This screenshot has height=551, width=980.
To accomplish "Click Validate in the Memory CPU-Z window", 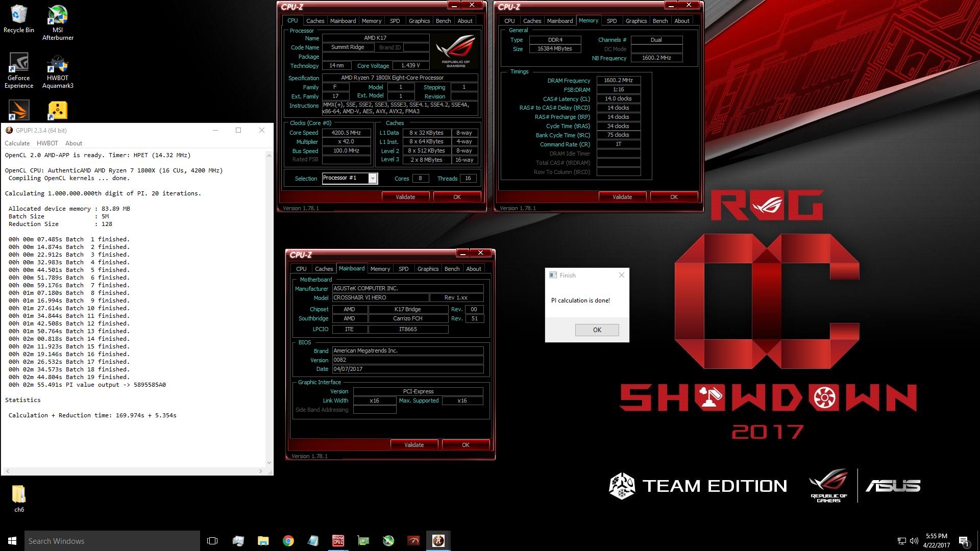I will click(x=622, y=197).
